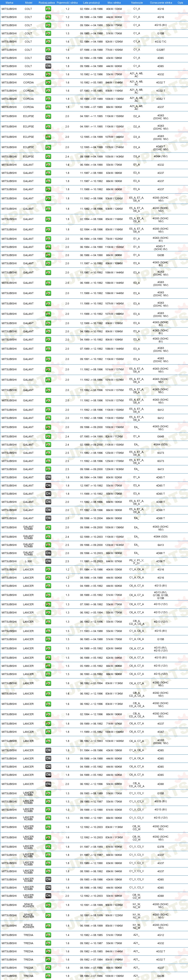Screen dimensions: 188x980
Task: Click the Oznaczenie silnika column header
Action: point(161,3)
